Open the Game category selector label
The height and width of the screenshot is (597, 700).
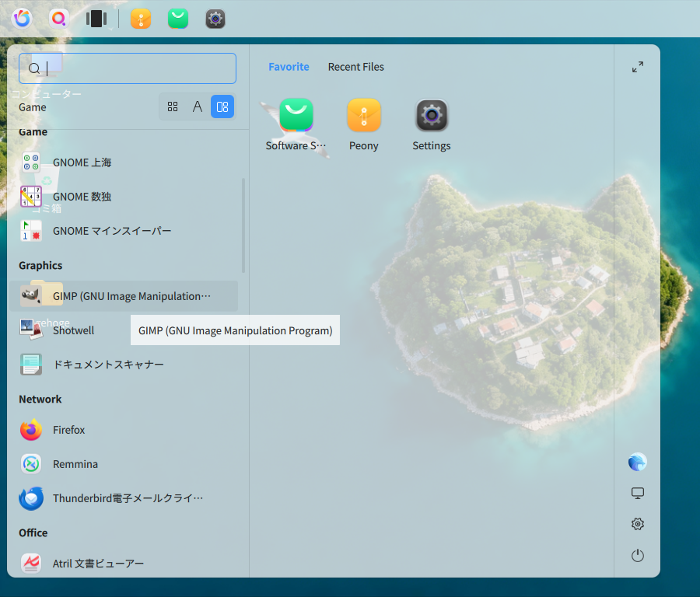33,107
